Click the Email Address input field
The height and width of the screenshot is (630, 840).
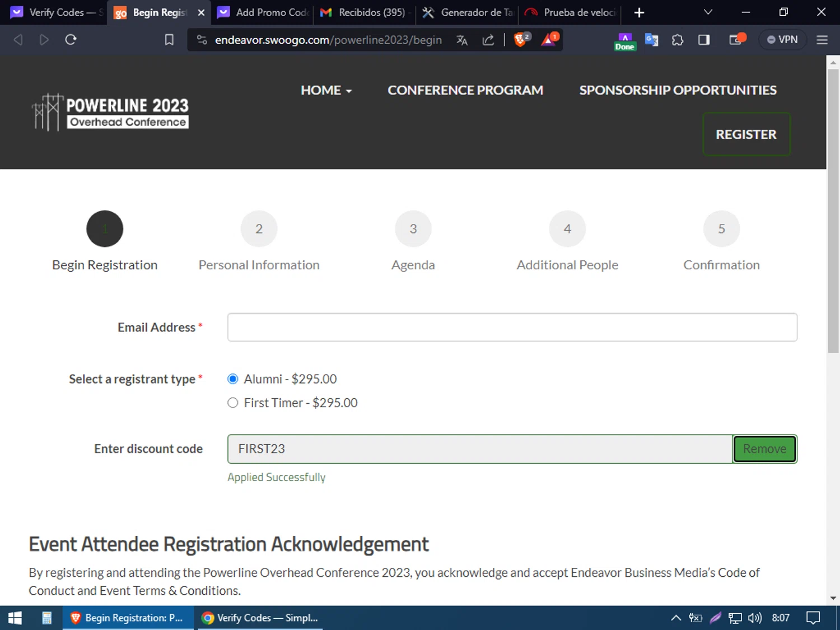(x=512, y=327)
